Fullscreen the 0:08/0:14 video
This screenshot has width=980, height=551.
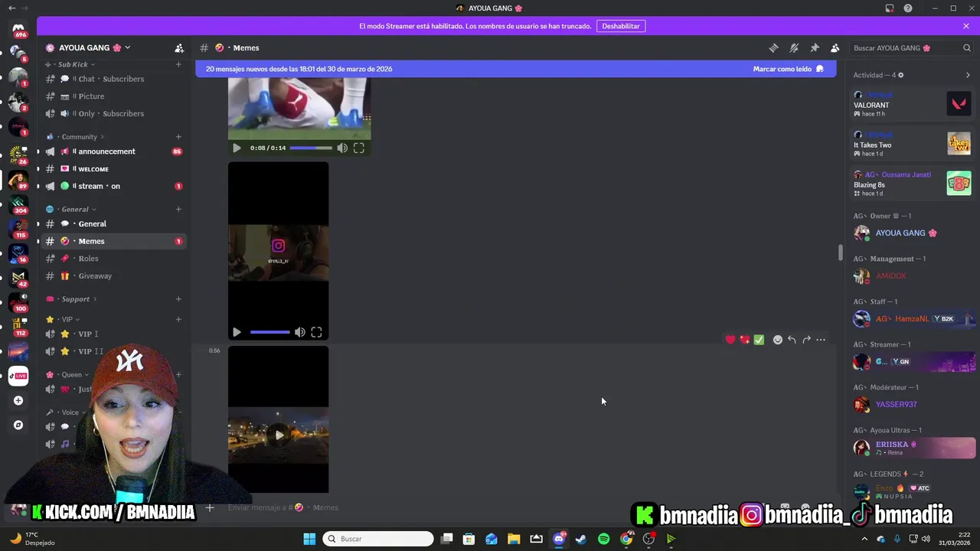359,148
